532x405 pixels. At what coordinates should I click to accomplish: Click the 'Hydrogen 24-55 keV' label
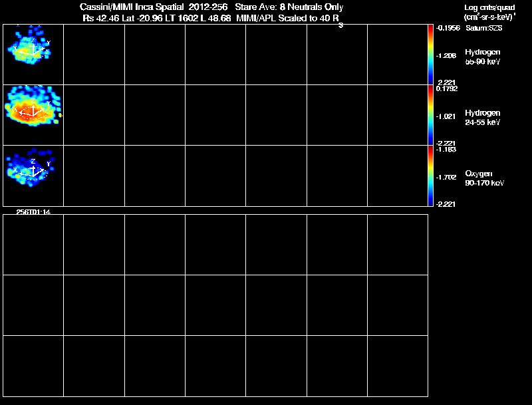click(483, 117)
